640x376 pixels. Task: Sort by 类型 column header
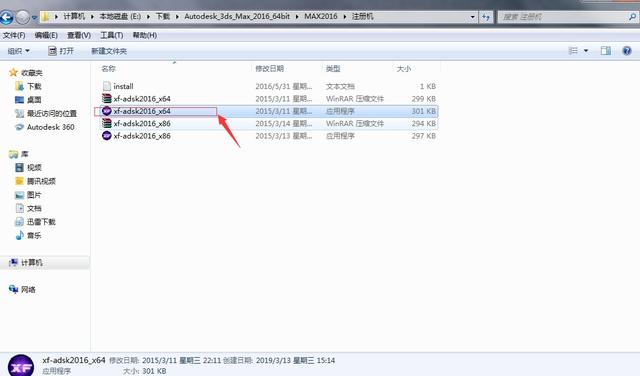[x=333, y=69]
